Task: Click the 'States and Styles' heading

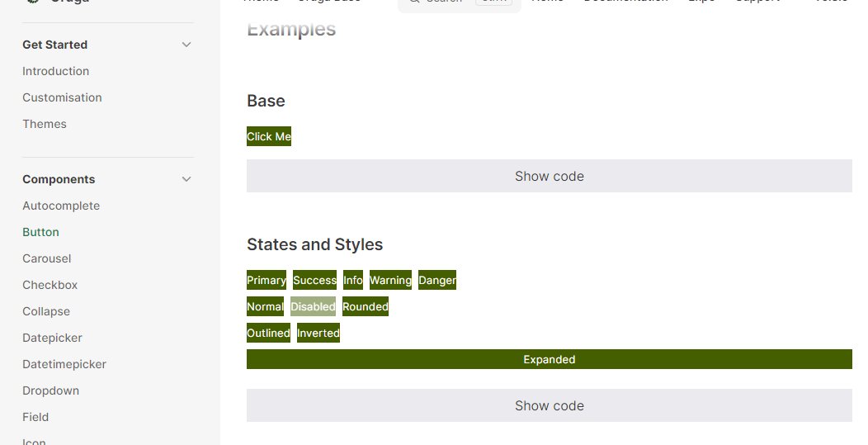Action: [315, 244]
